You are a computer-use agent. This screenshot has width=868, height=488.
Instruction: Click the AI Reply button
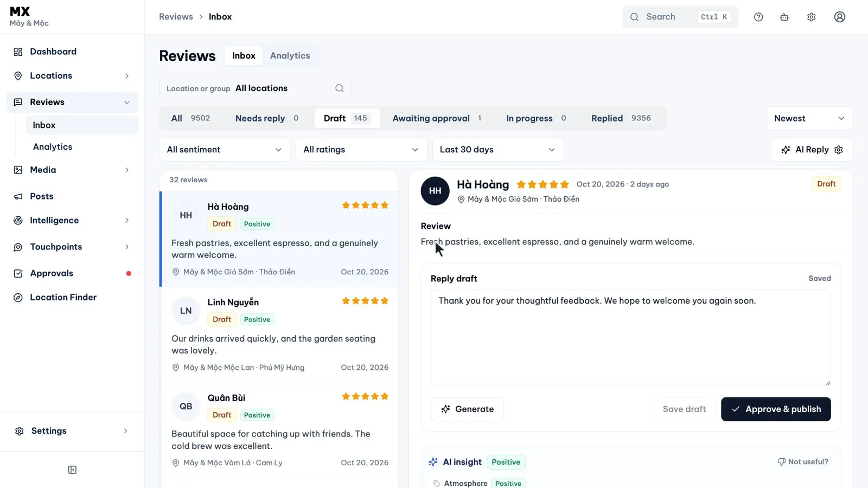tap(812, 150)
